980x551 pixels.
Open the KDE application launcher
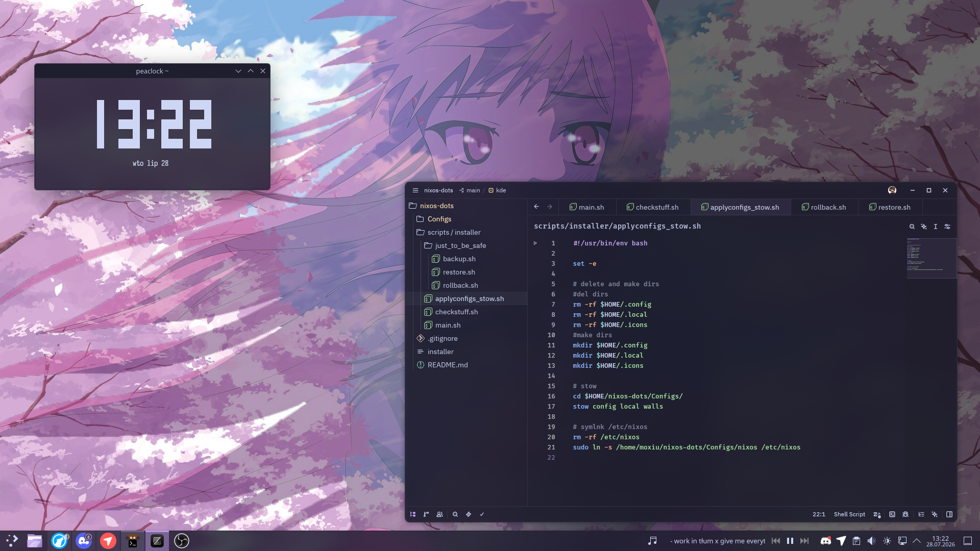click(12, 541)
